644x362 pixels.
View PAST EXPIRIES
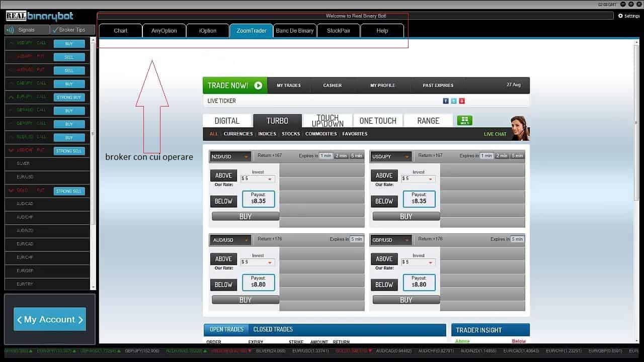coord(438,85)
